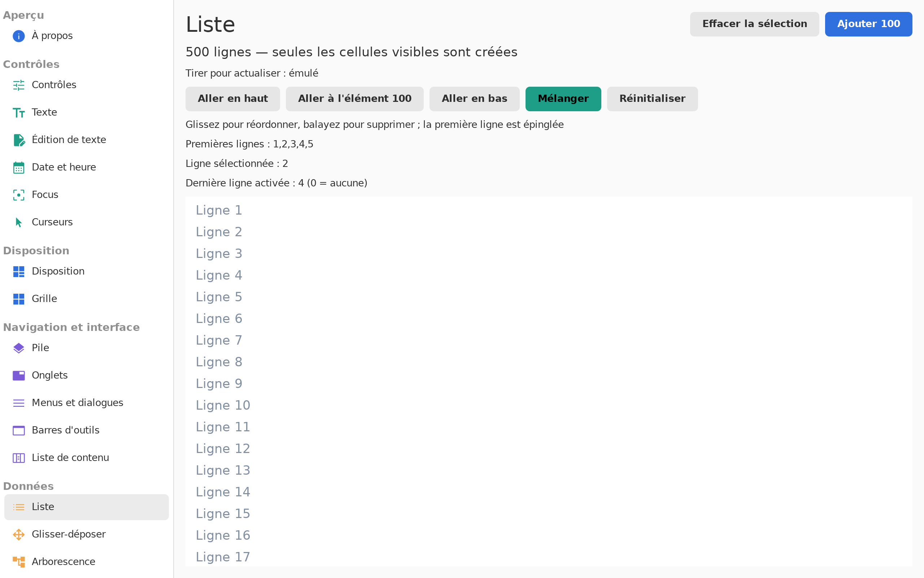924x578 pixels.
Task: Select row Ligne 17
Action: click(549, 557)
